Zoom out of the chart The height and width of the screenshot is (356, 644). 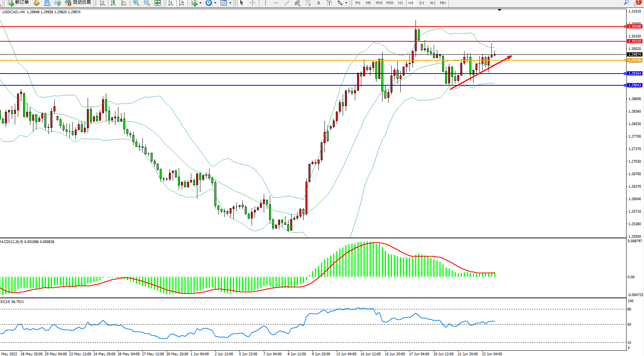click(x=147, y=3)
